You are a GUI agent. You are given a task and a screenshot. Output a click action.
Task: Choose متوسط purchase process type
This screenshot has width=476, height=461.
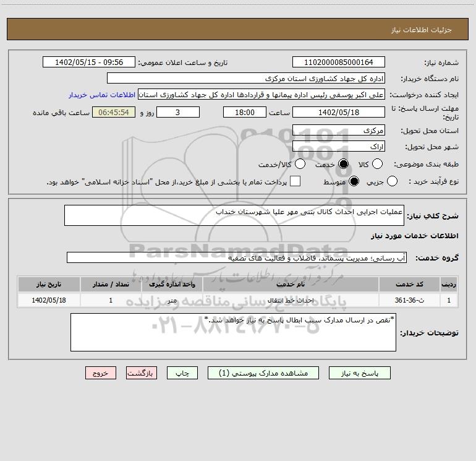354,181
